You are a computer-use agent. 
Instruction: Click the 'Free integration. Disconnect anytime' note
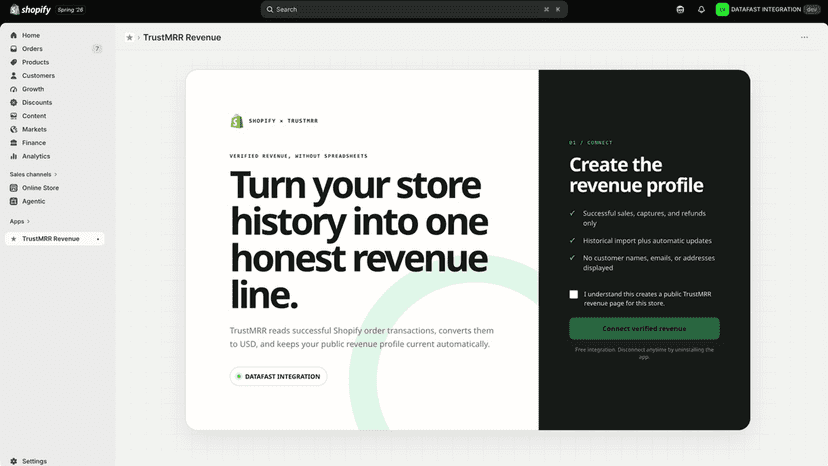tap(644, 353)
